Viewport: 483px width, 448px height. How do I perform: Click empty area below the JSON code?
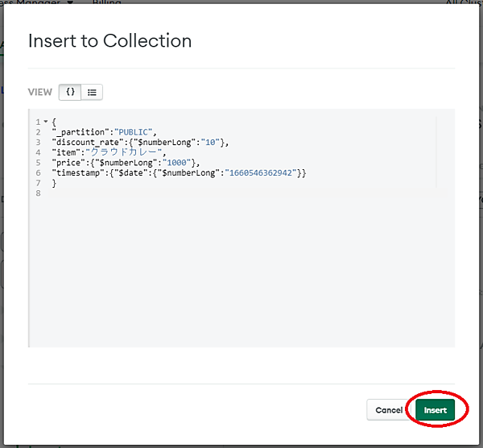pos(242,274)
